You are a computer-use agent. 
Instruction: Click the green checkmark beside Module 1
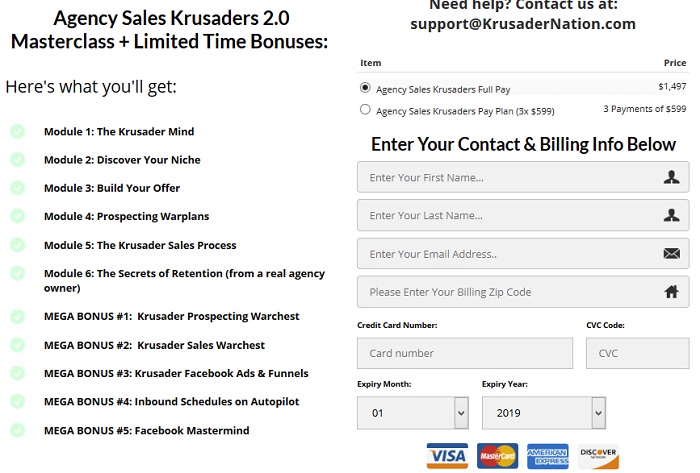click(x=17, y=131)
